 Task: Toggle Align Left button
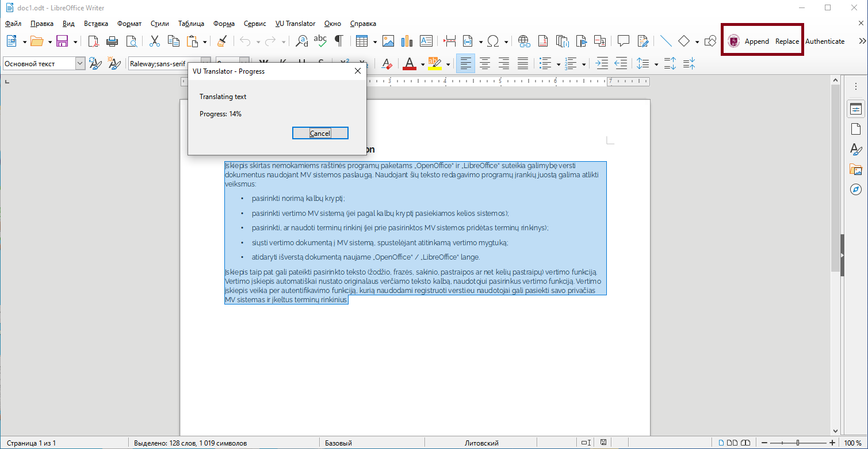465,64
